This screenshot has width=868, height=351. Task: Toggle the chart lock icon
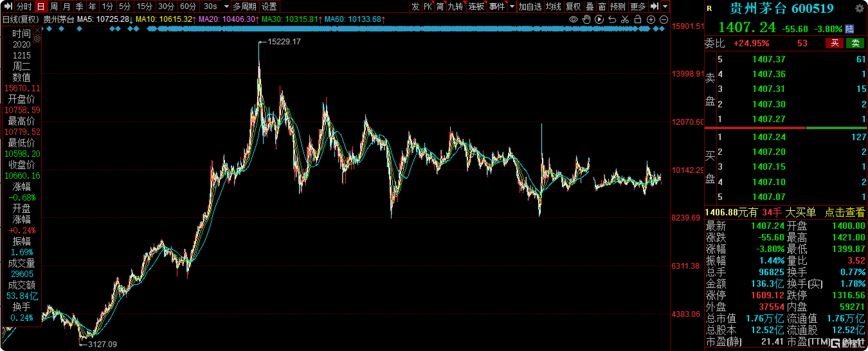point(637,20)
